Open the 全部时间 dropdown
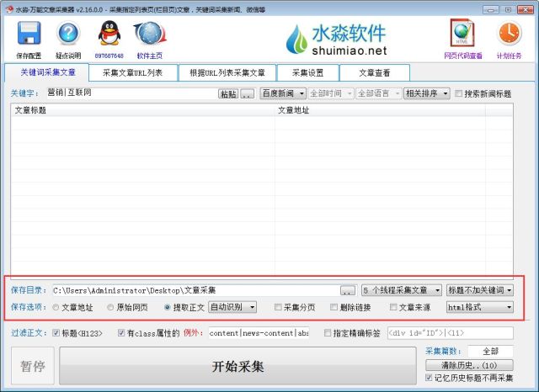This screenshot has width=539, height=392. coord(331,93)
